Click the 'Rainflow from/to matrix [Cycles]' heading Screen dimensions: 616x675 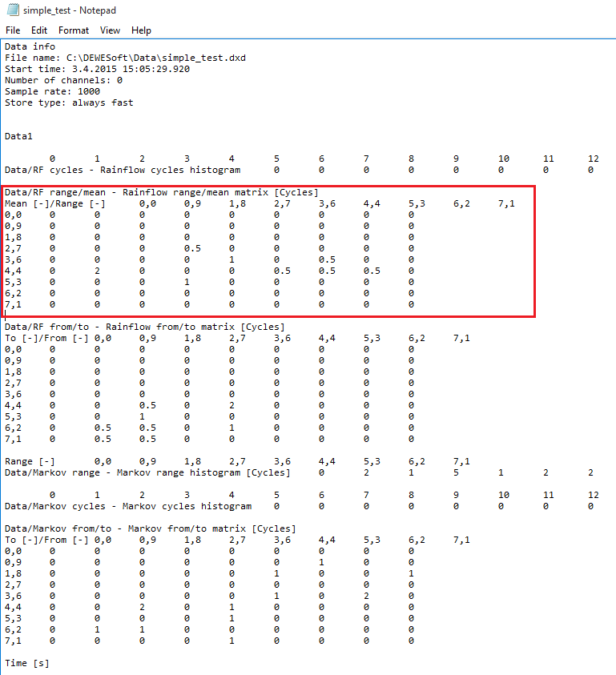pyautogui.click(x=195, y=327)
